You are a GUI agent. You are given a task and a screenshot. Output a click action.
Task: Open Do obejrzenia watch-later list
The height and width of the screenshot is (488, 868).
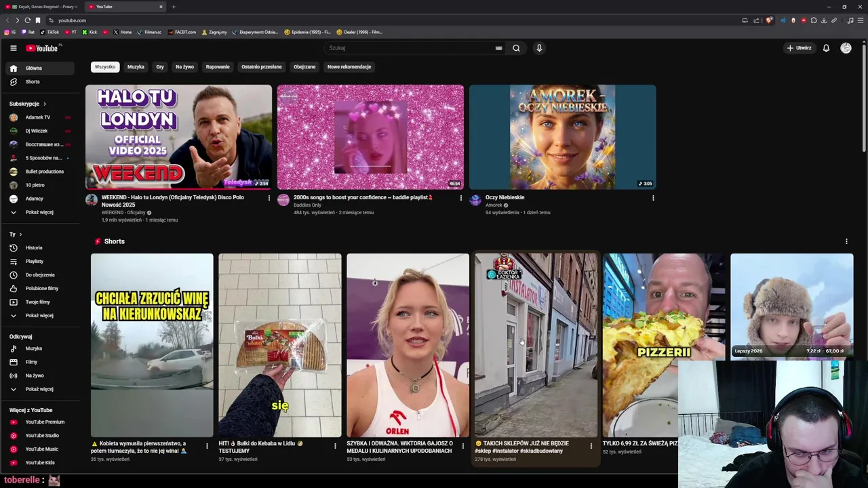pos(40,275)
